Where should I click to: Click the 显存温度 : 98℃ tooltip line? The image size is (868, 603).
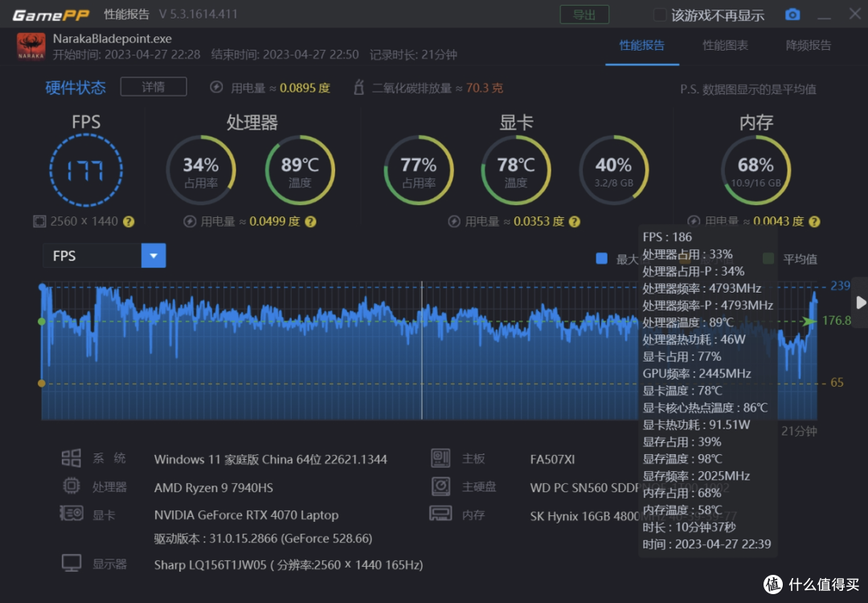click(682, 459)
